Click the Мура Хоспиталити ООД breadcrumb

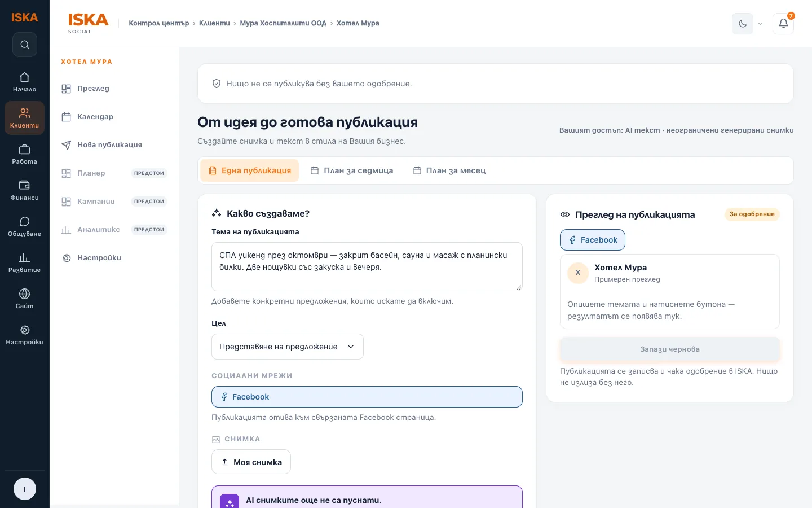click(x=283, y=23)
